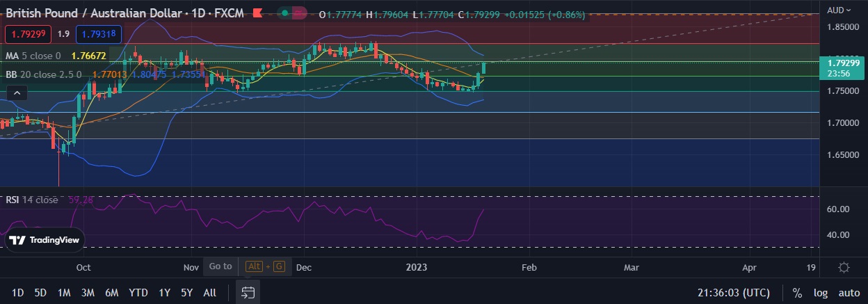Click the red flag next to FXCM
This screenshot has width=868, height=304.
click(257, 13)
